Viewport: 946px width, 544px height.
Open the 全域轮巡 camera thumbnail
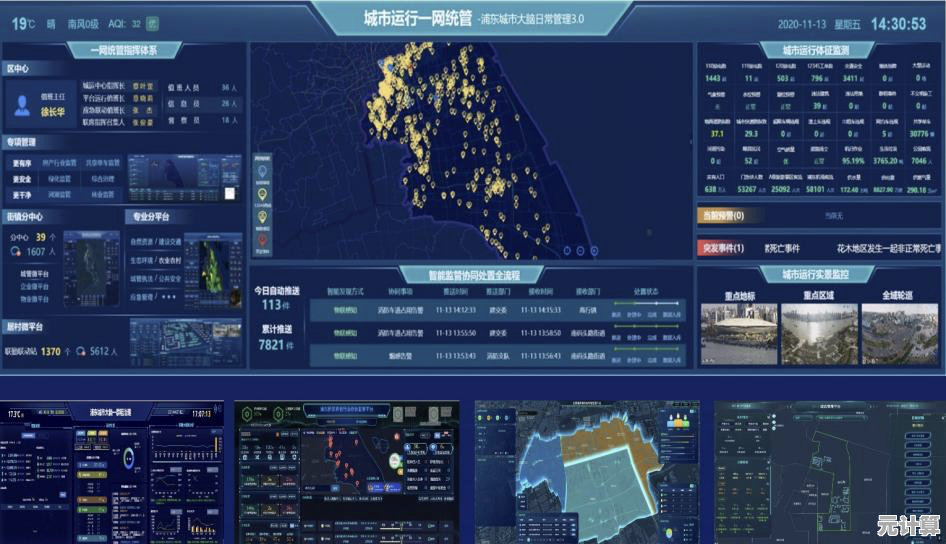pyautogui.click(x=900, y=333)
